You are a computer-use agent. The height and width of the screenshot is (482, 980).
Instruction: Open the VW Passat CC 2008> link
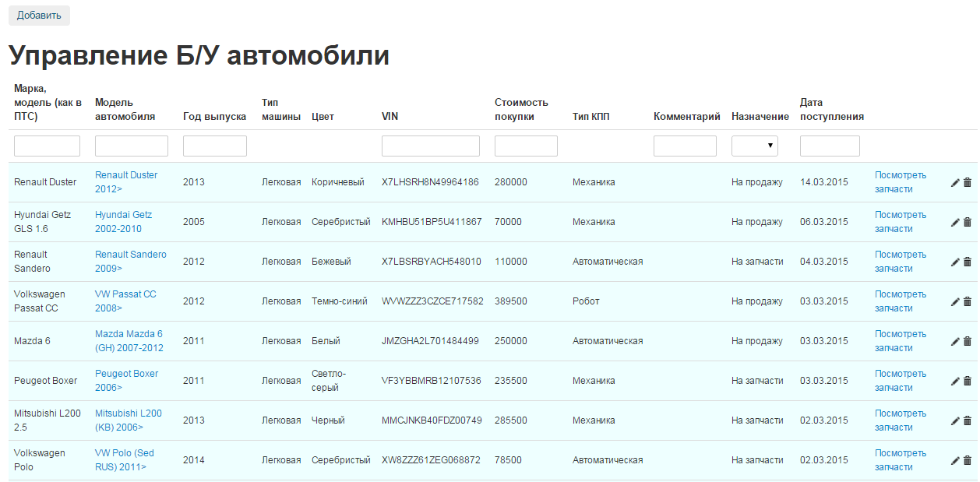pos(125,301)
